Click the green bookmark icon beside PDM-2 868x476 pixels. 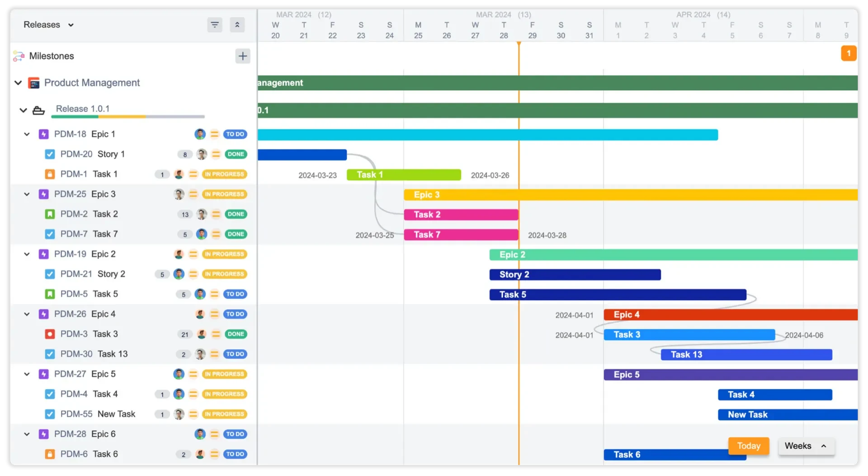tap(50, 214)
